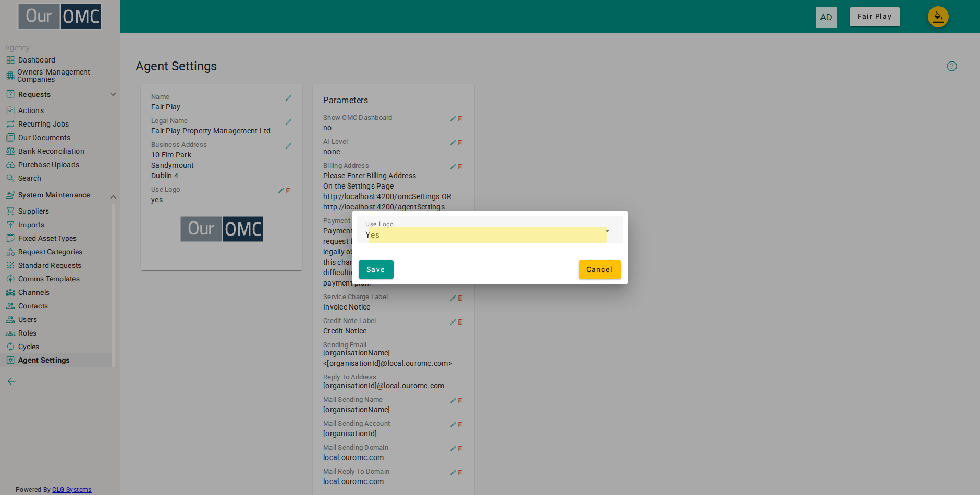The height and width of the screenshot is (495, 980).
Task: Edit the Billing Address parameter pencil
Action: 453,167
